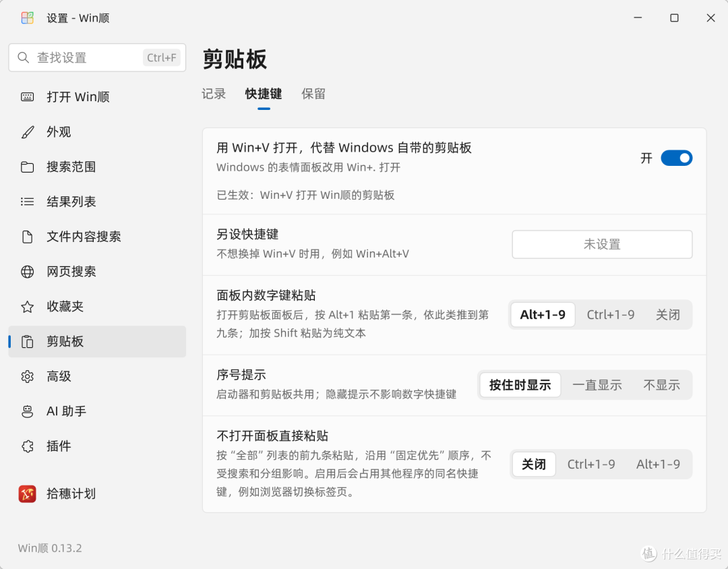Select Alt+1-9 for 面板内数字键粘贴
This screenshot has width=728, height=569.
[x=543, y=315]
